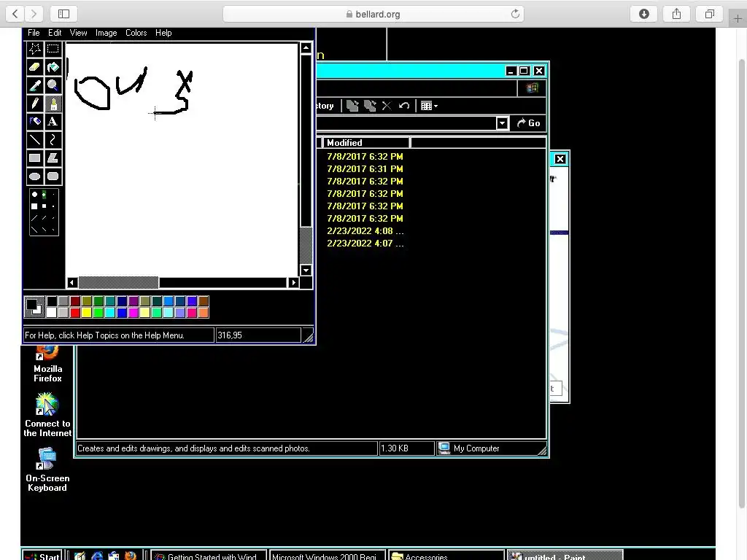The height and width of the screenshot is (560, 747).
Task: Select the Text tool in Paint
Action: (53, 122)
